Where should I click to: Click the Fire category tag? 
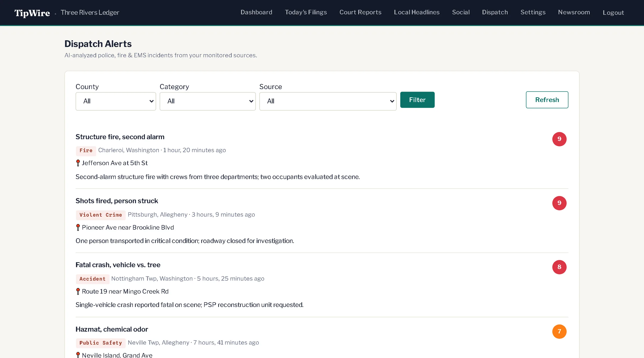tap(86, 150)
